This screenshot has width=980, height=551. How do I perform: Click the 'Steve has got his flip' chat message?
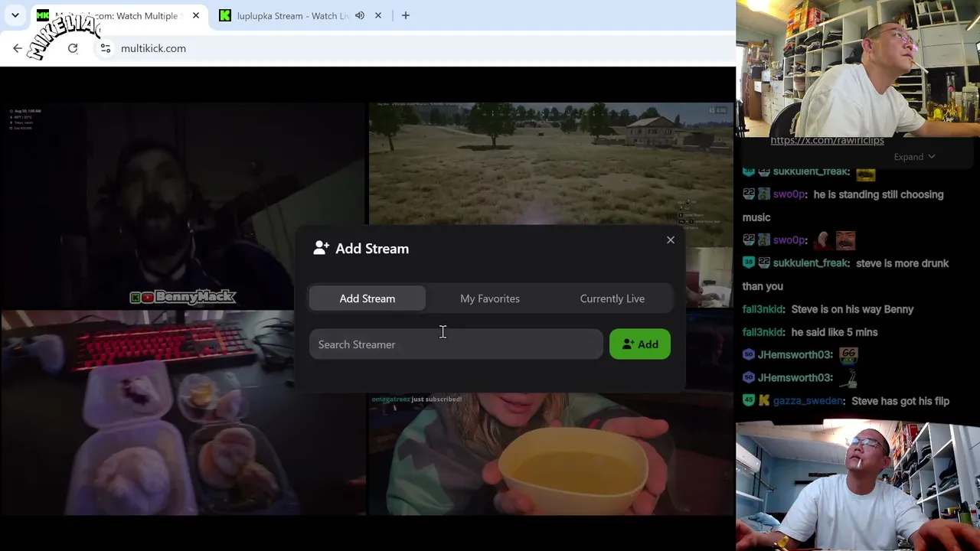point(900,401)
